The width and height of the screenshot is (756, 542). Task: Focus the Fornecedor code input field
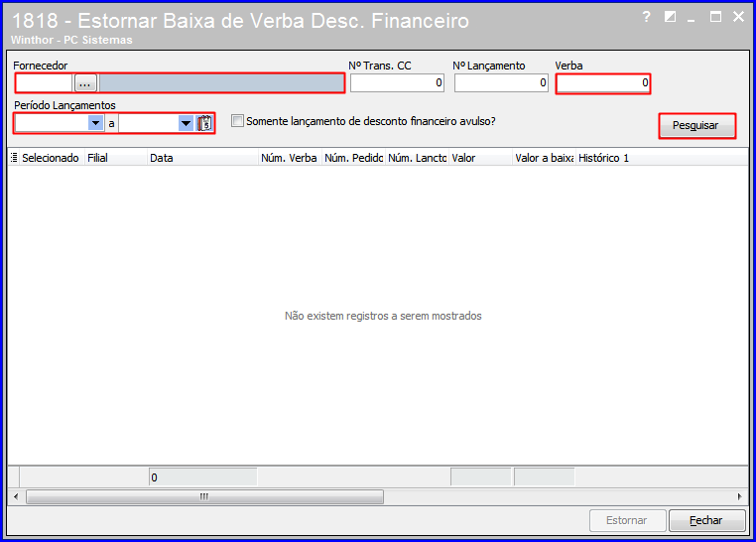(x=45, y=83)
